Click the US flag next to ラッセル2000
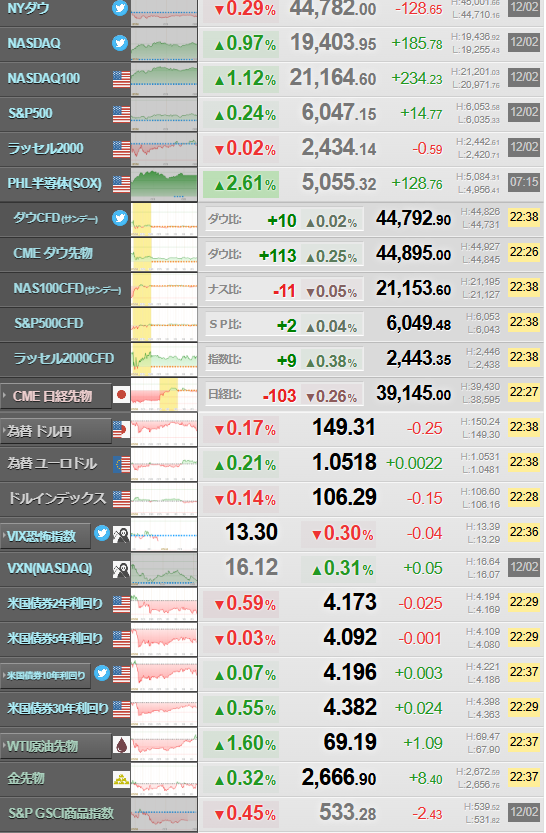Image resolution: width=546 pixels, height=833 pixels. point(121,149)
